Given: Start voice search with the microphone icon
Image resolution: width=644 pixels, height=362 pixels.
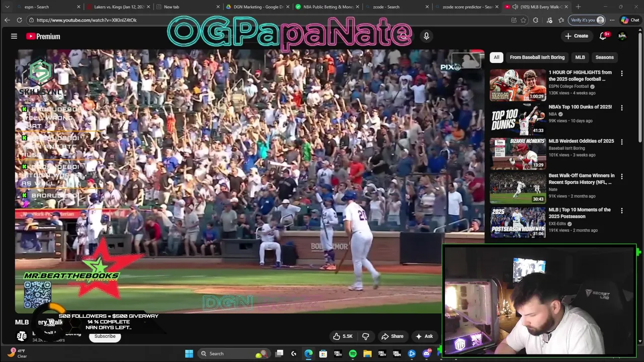Looking at the screenshot, I should pos(426,36).
